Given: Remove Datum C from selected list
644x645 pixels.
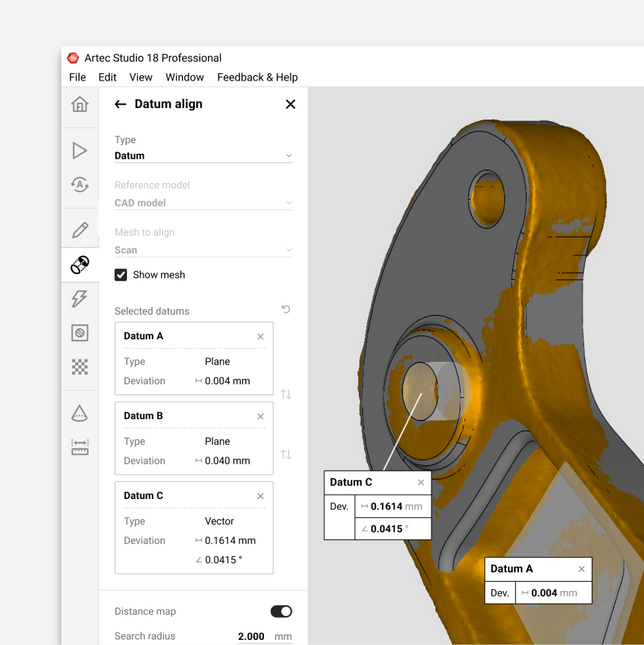Looking at the screenshot, I should coord(260,496).
